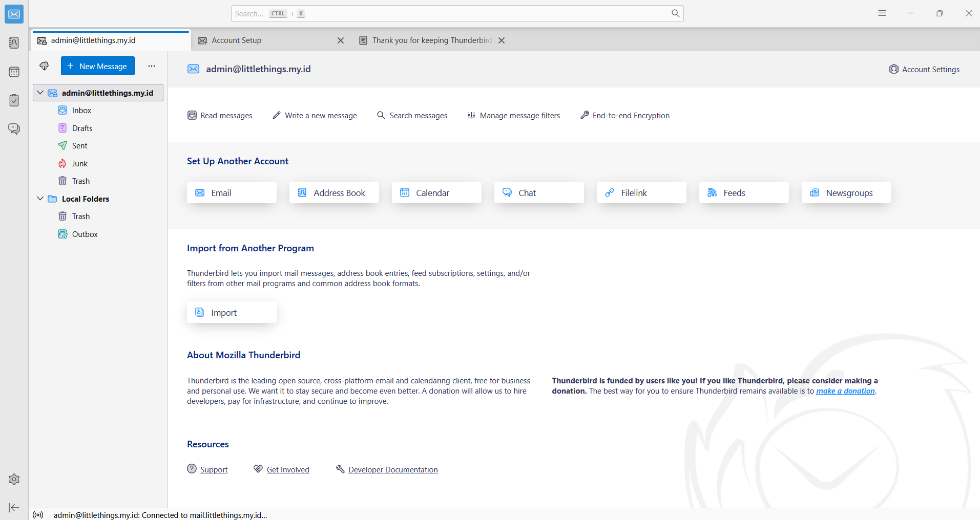
Task: Click the New Message button
Action: point(98,66)
